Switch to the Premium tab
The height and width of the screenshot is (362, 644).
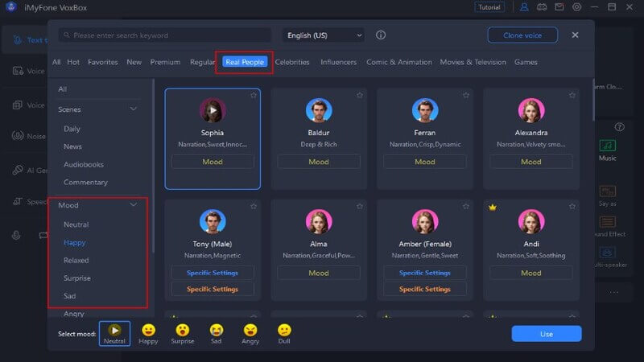(165, 62)
